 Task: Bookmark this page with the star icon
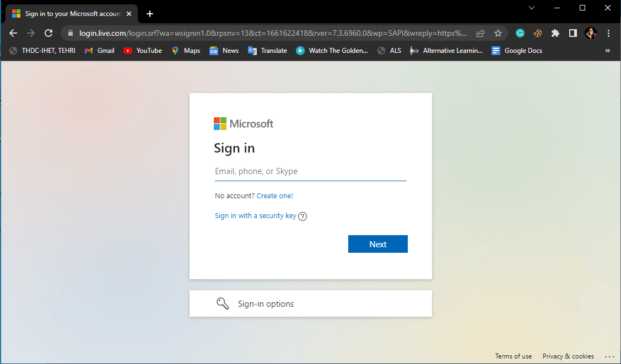tap(498, 32)
